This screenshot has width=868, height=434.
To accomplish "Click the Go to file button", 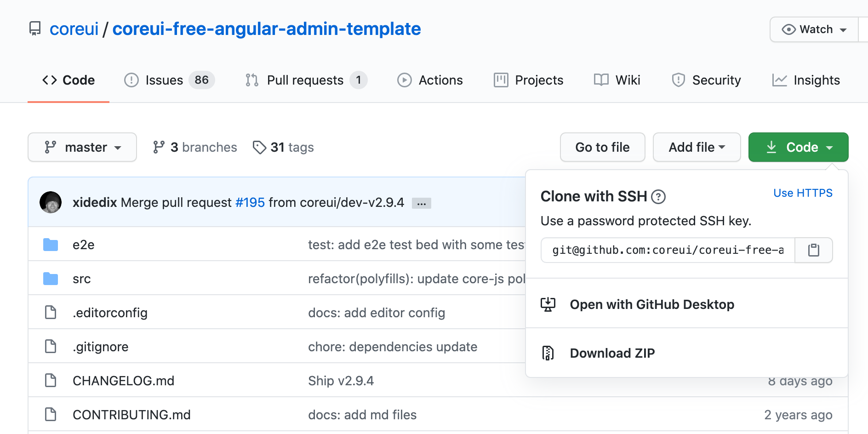I will (602, 147).
